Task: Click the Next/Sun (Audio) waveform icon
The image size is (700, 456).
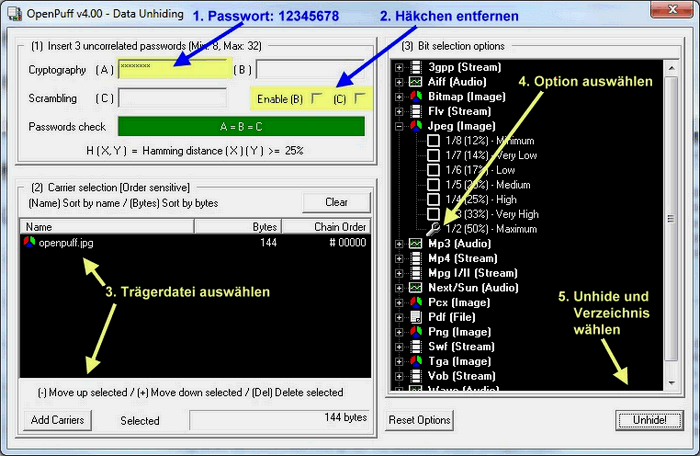Action: tap(416, 288)
